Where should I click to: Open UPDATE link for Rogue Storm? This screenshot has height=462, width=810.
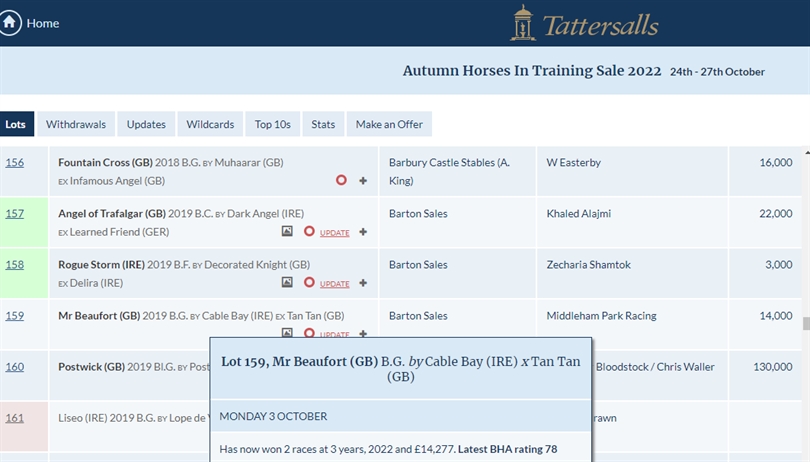334,284
